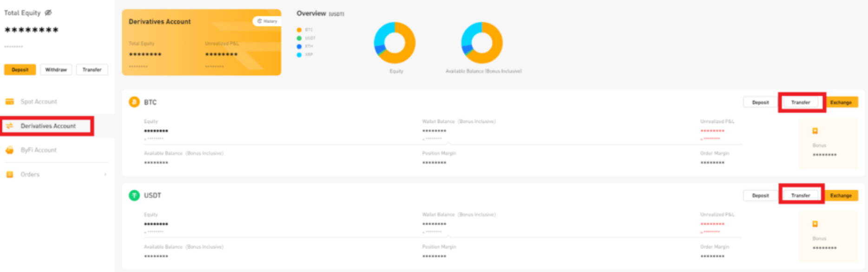
Task: Click the Spot Account card icon
Action: pyautogui.click(x=10, y=102)
